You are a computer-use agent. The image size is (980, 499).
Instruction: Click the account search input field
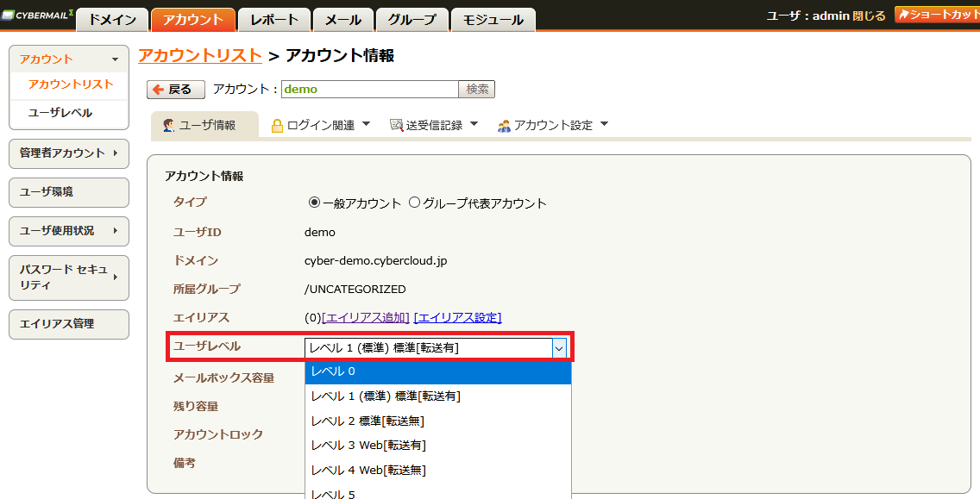tap(370, 90)
